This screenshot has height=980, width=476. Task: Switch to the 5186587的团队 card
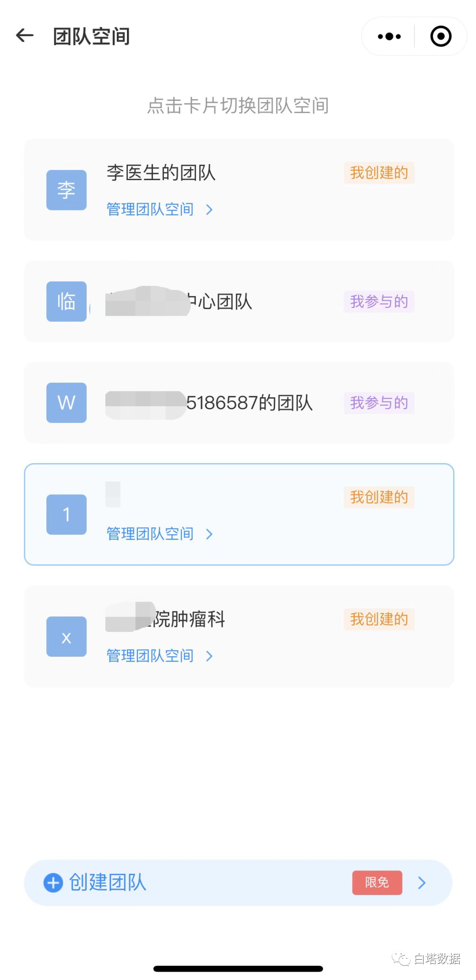point(239,403)
